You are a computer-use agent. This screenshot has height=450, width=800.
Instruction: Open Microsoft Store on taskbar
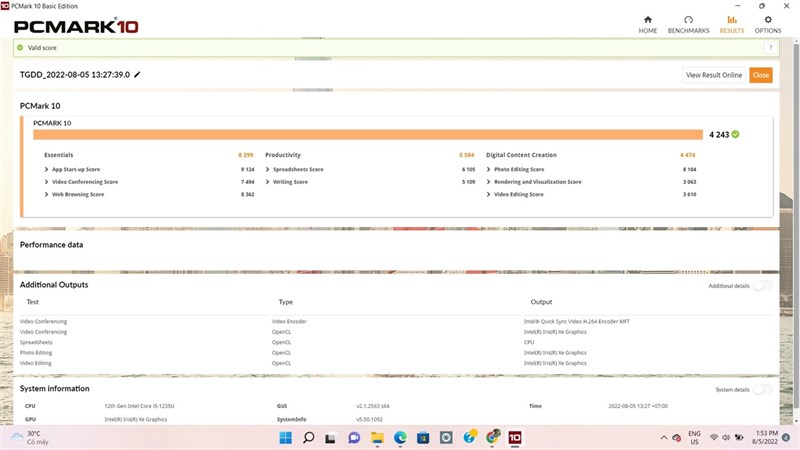[x=423, y=437]
